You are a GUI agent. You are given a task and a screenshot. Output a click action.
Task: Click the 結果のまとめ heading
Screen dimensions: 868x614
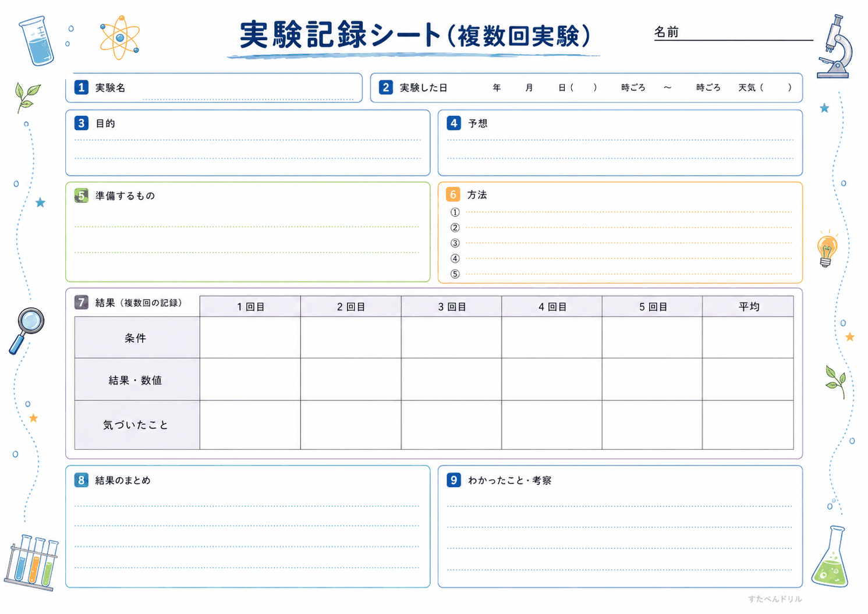click(x=123, y=481)
